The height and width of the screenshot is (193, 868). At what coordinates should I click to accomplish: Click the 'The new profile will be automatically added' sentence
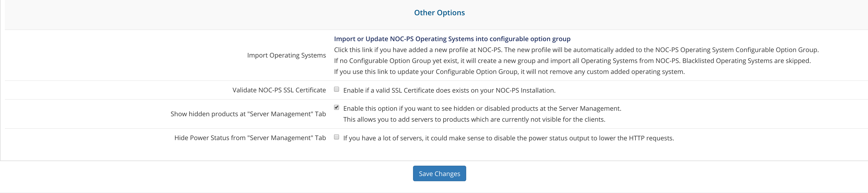point(661,50)
